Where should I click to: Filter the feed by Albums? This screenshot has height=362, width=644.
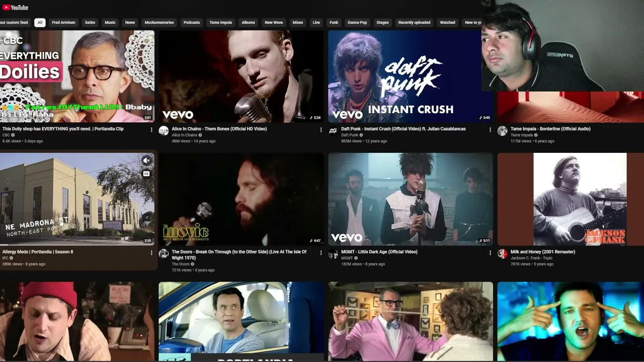point(249,23)
